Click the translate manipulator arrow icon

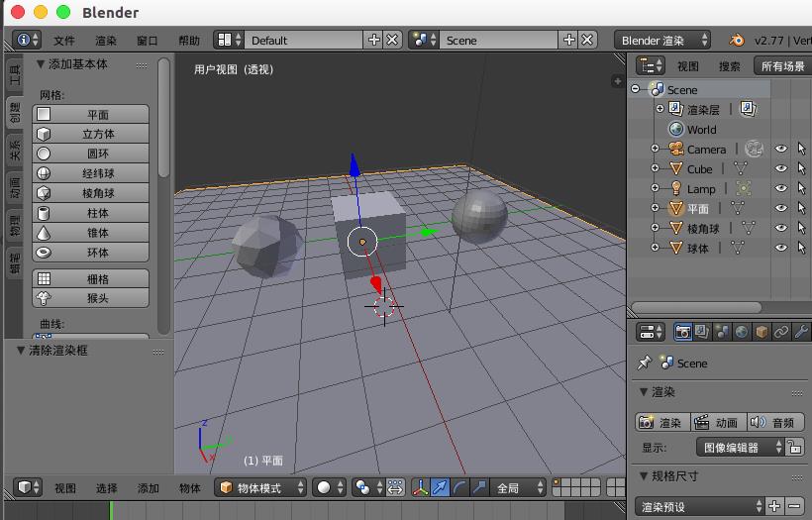coord(441,487)
